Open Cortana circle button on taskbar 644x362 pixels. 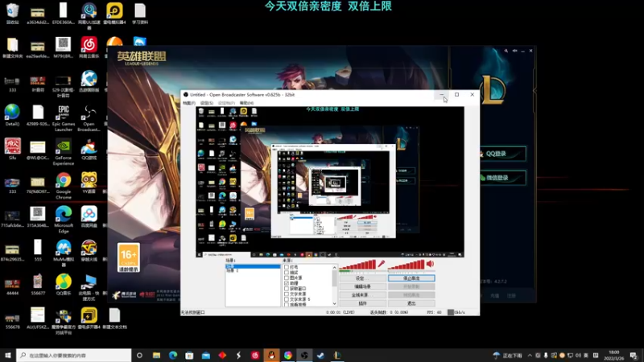[139, 356]
